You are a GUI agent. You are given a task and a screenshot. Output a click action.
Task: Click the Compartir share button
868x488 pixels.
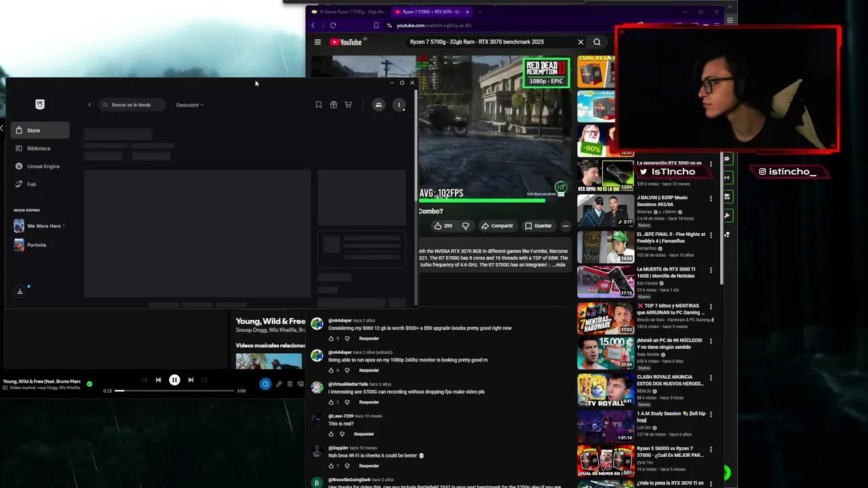coord(497,226)
